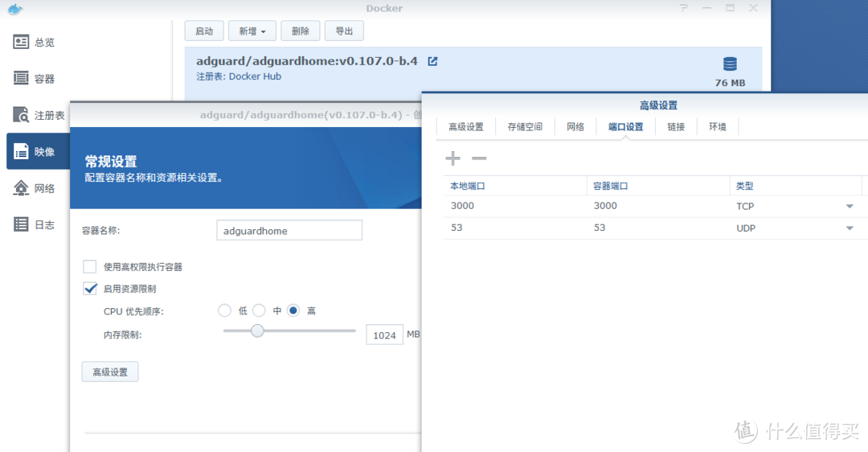Add a port mapping with plus icon
868x452 pixels.
(x=452, y=158)
